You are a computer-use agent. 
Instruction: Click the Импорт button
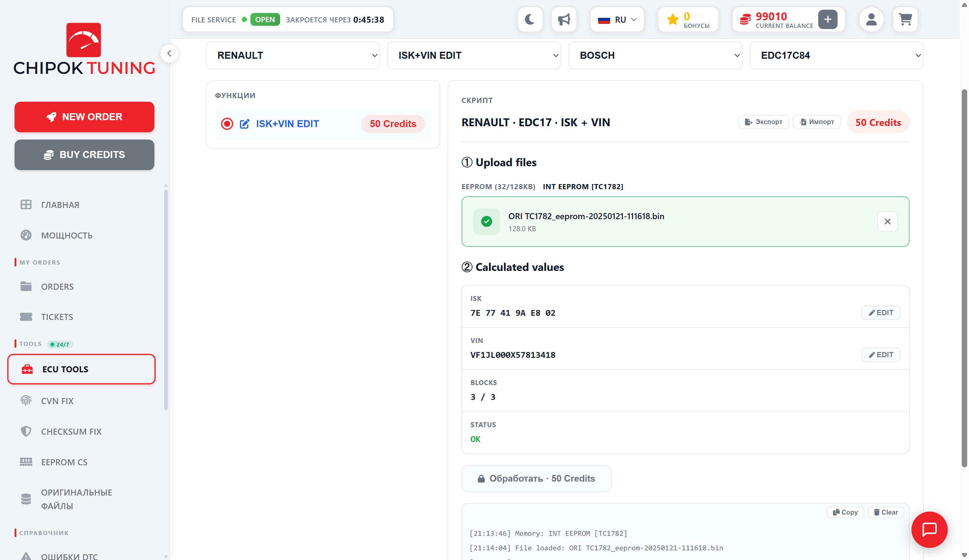tap(816, 122)
